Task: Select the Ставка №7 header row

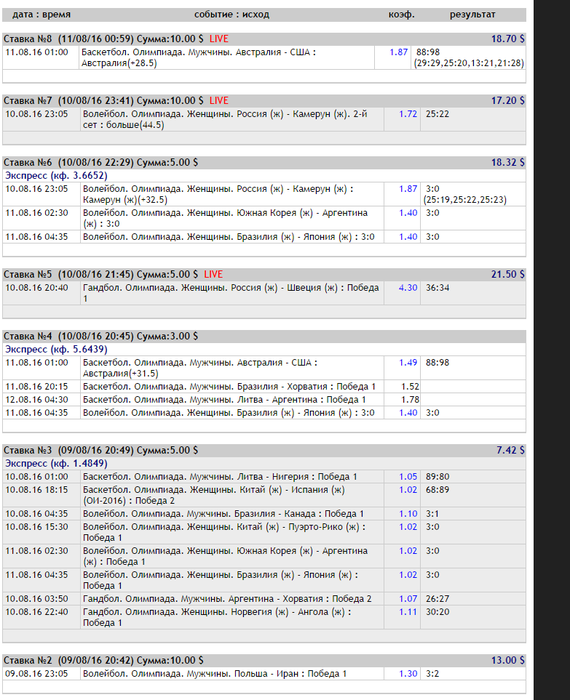Action: [x=264, y=100]
